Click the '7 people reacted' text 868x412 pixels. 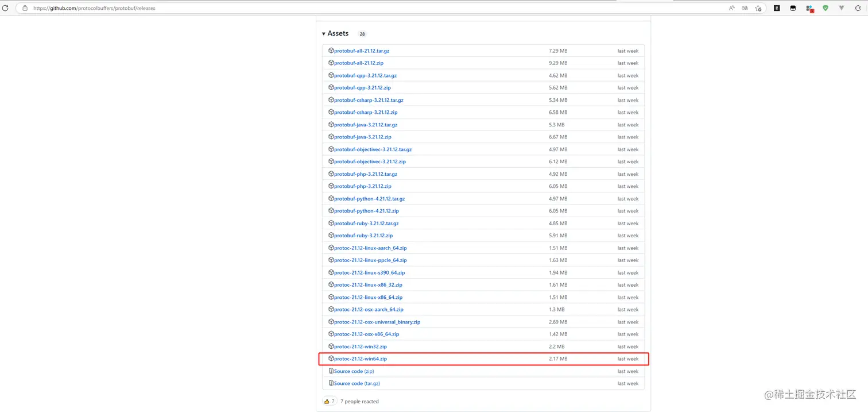(x=359, y=402)
